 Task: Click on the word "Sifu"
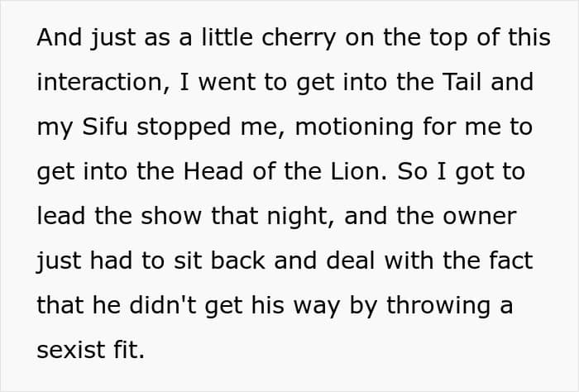(x=104, y=127)
